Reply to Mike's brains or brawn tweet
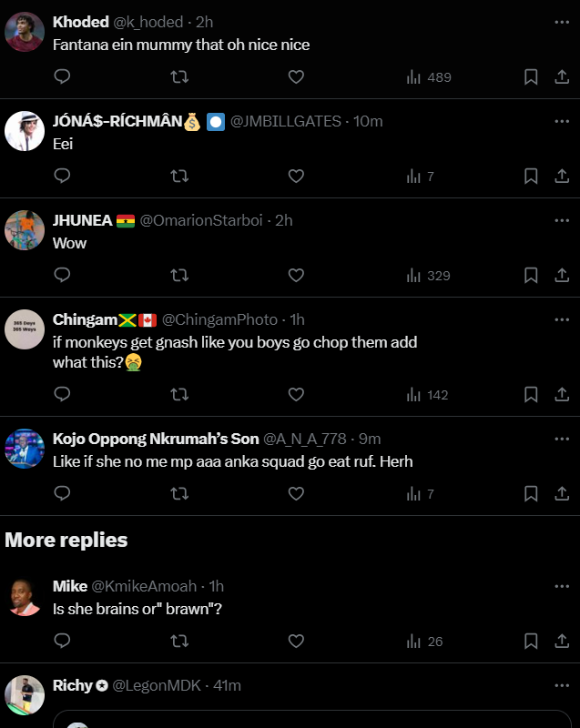Image resolution: width=580 pixels, height=728 pixels. coord(62,642)
